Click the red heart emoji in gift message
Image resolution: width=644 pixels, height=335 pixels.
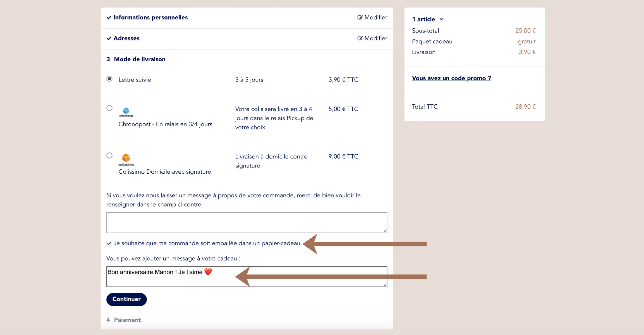coord(208,272)
